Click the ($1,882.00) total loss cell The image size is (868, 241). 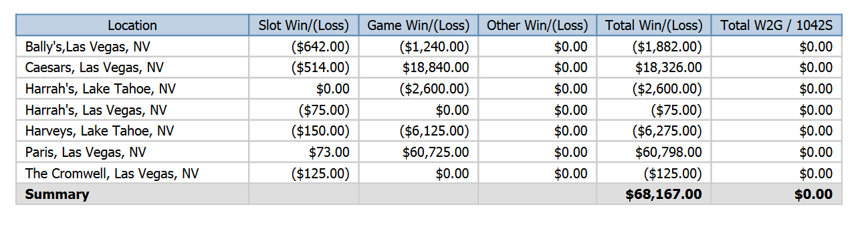tap(653, 47)
